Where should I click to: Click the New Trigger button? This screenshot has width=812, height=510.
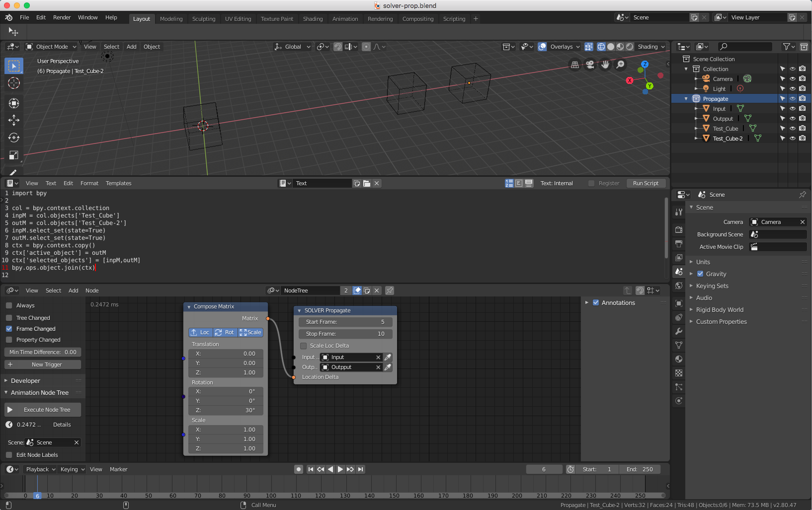pyautogui.click(x=43, y=364)
